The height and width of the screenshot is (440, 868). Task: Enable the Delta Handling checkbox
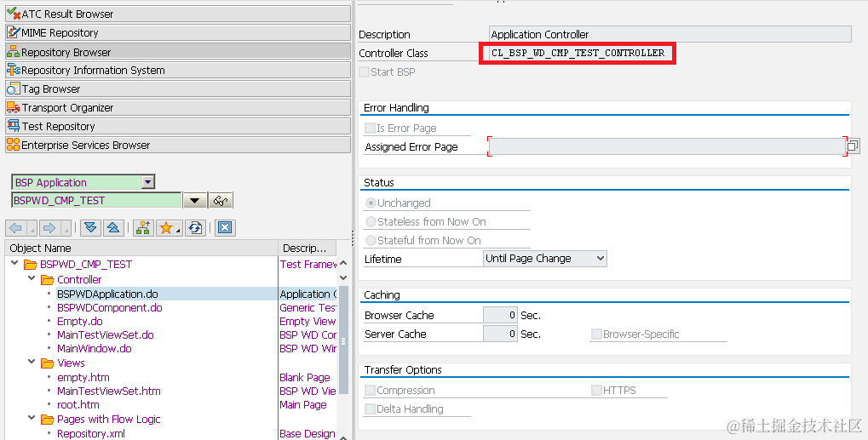point(370,409)
